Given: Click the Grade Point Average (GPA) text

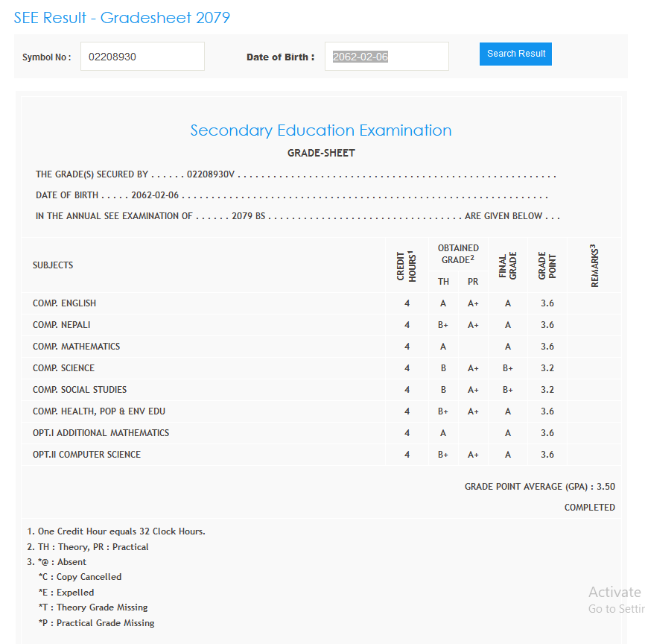Looking at the screenshot, I should [x=539, y=487].
